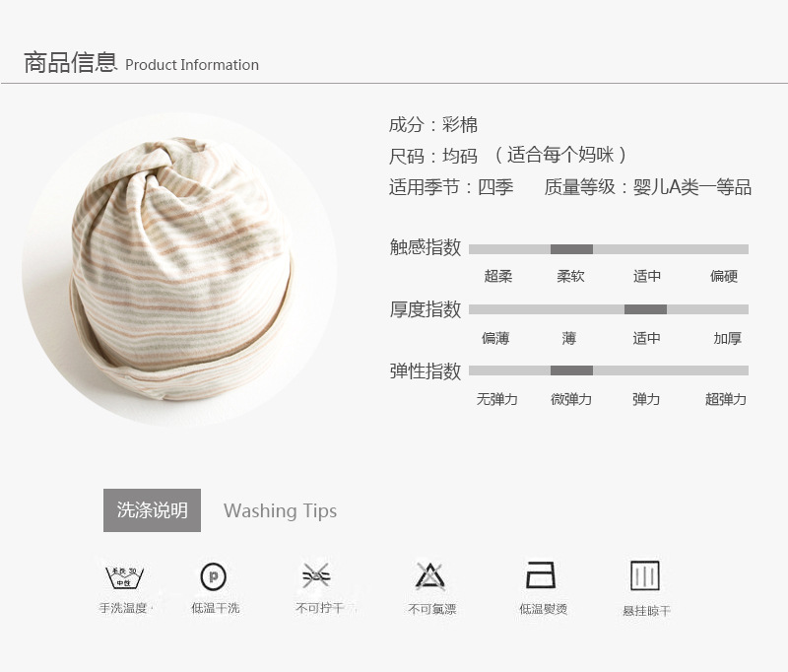Viewport: 788px width, 672px height.
Task: Click the 不可氯漂 caption
Action: click(x=432, y=609)
